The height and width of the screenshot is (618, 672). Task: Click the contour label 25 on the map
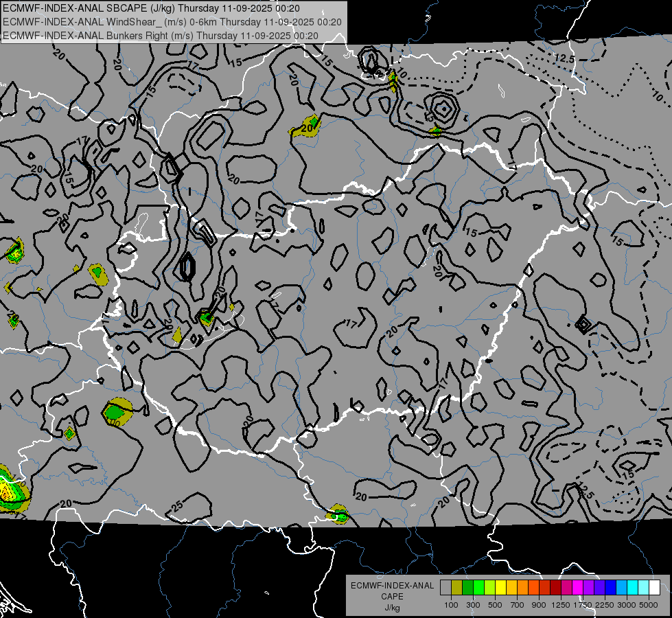177,505
